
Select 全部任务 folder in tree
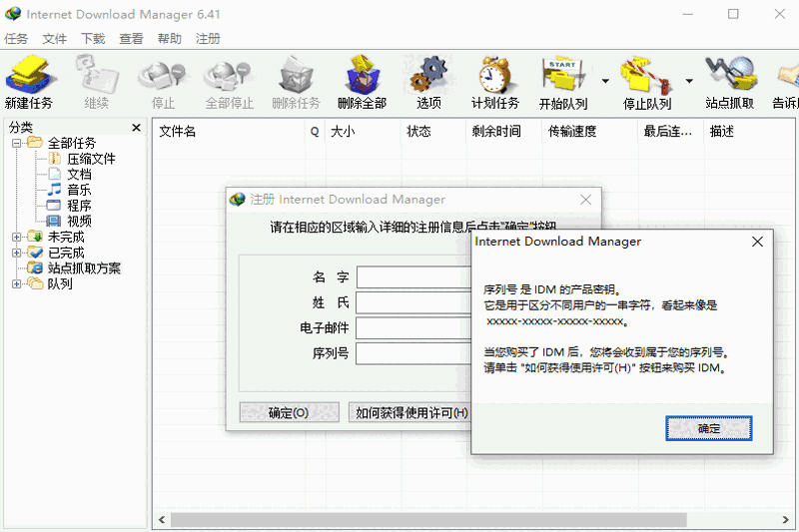tap(72, 143)
